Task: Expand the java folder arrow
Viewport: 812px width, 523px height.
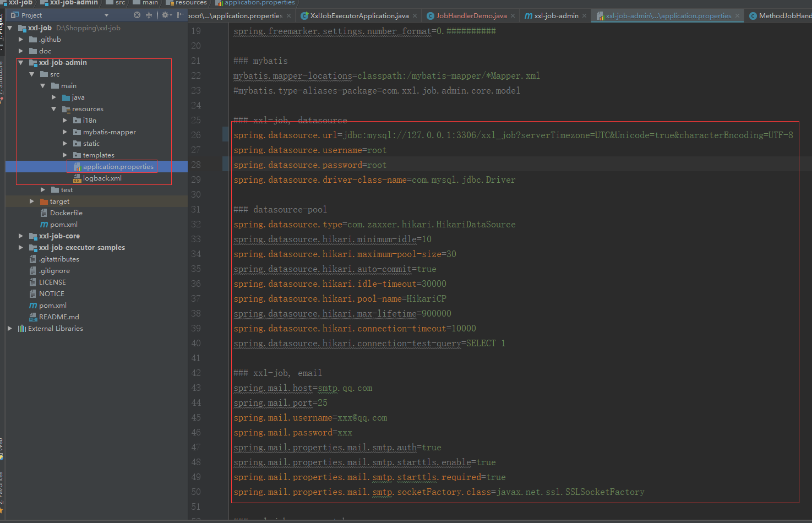Action: point(53,97)
